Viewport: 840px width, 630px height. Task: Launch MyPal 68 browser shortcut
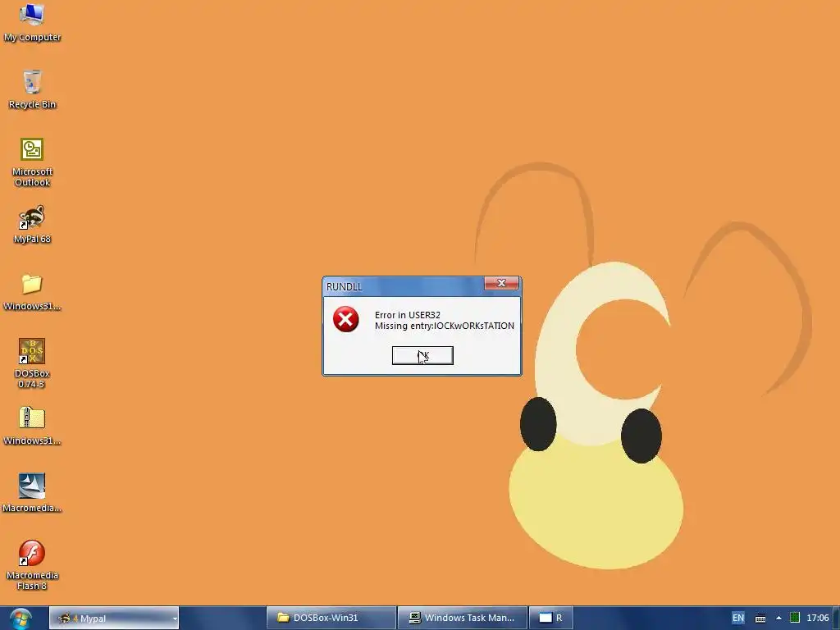click(x=32, y=224)
